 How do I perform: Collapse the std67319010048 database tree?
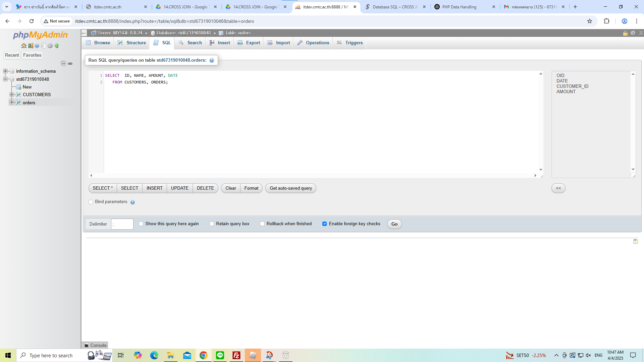point(5,79)
